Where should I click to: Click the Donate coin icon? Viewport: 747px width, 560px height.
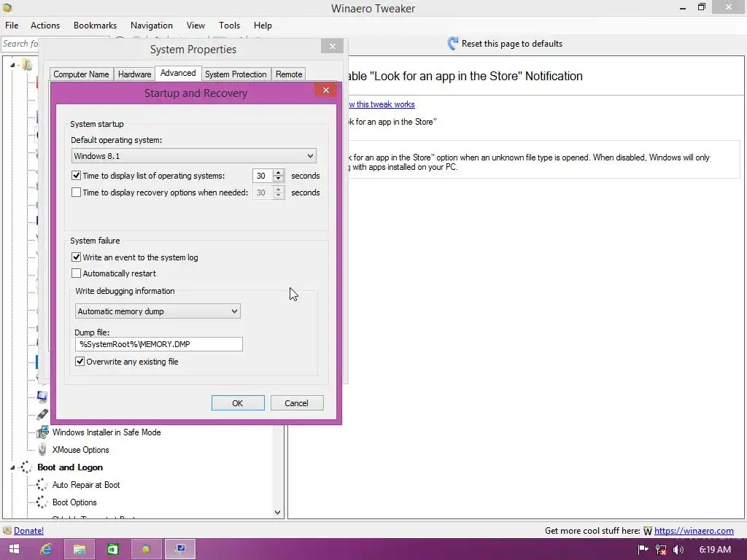(x=7, y=531)
